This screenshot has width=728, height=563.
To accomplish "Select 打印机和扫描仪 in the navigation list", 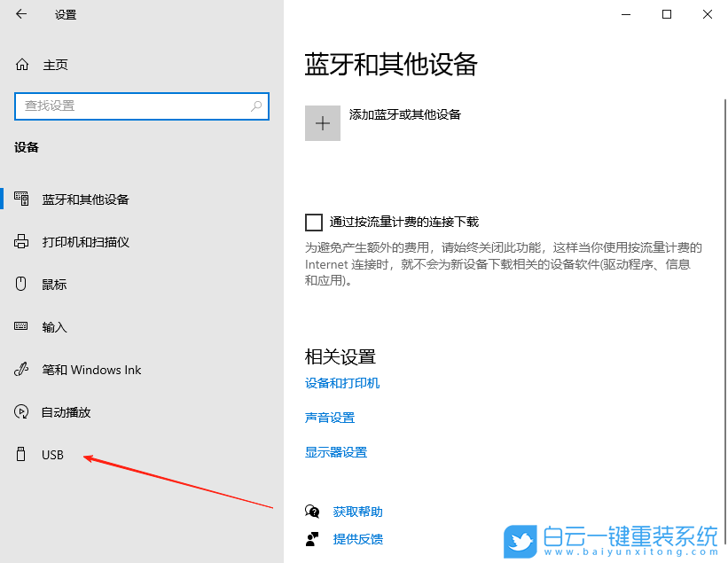I will point(89,241).
